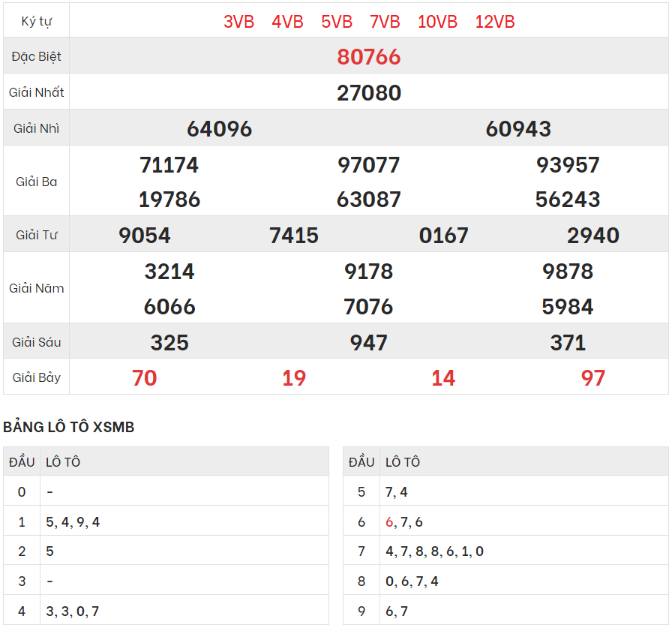
Task: Click the 3VB ticket code
Action: [238, 22]
